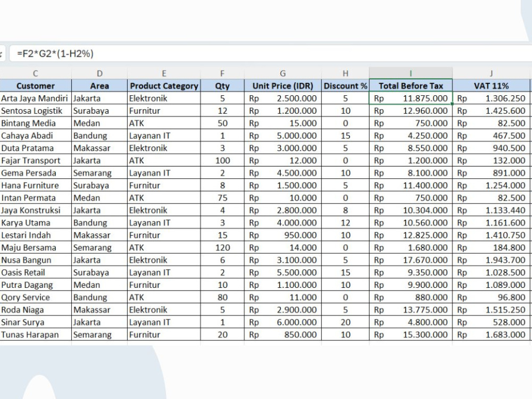Click the Customer header cell
The height and width of the screenshot is (399, 532).
coord(36,86)
